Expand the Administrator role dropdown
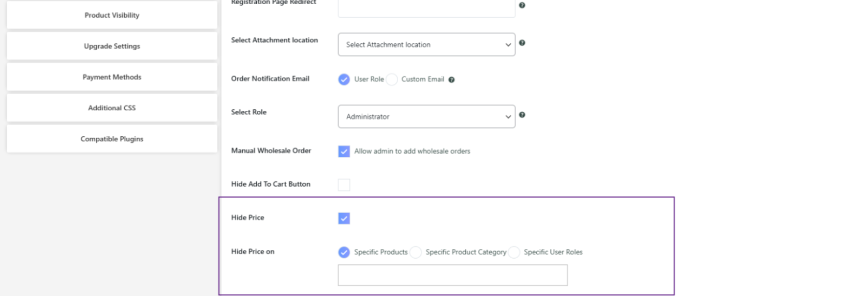 (x=426, y=116)
